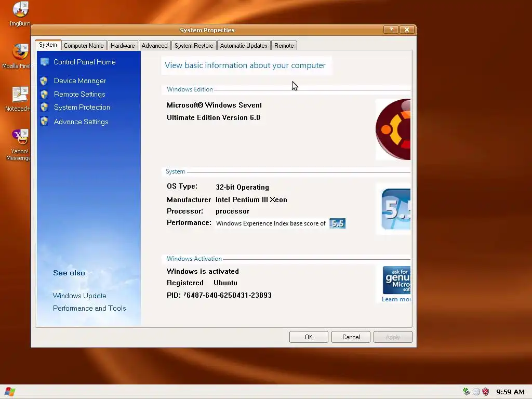Click the grey round tray icon
The width and height of the screenshot is (532, 399).
pos(476,392)
